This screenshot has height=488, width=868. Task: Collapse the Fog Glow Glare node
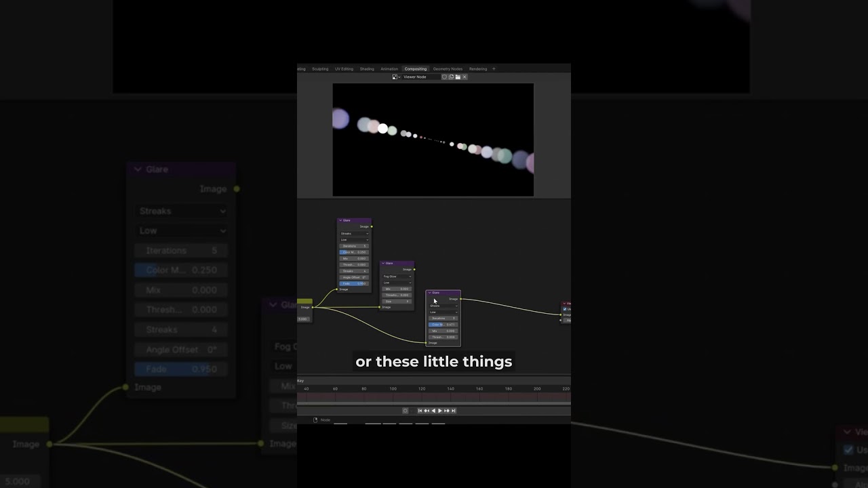[383, 263]
